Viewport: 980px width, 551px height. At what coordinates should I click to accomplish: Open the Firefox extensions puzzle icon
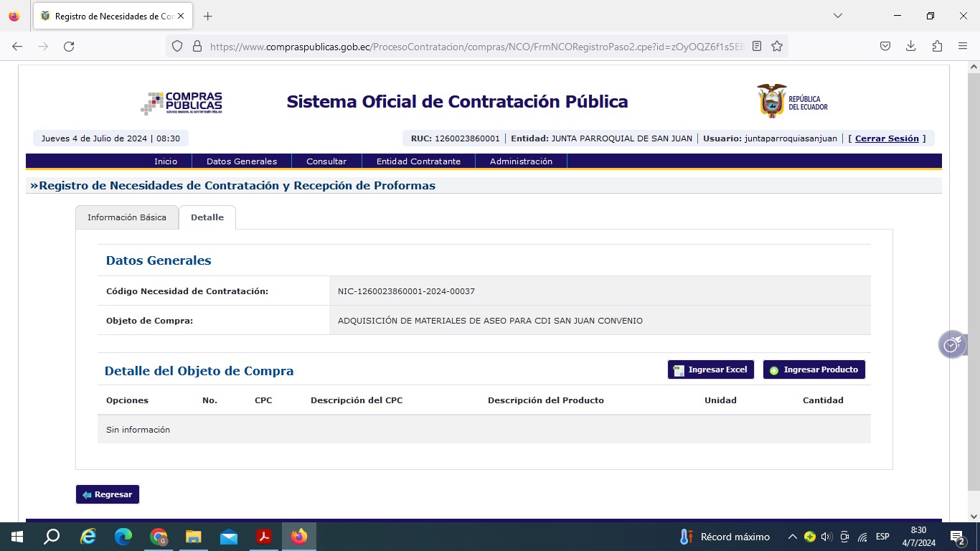(937, 47)
